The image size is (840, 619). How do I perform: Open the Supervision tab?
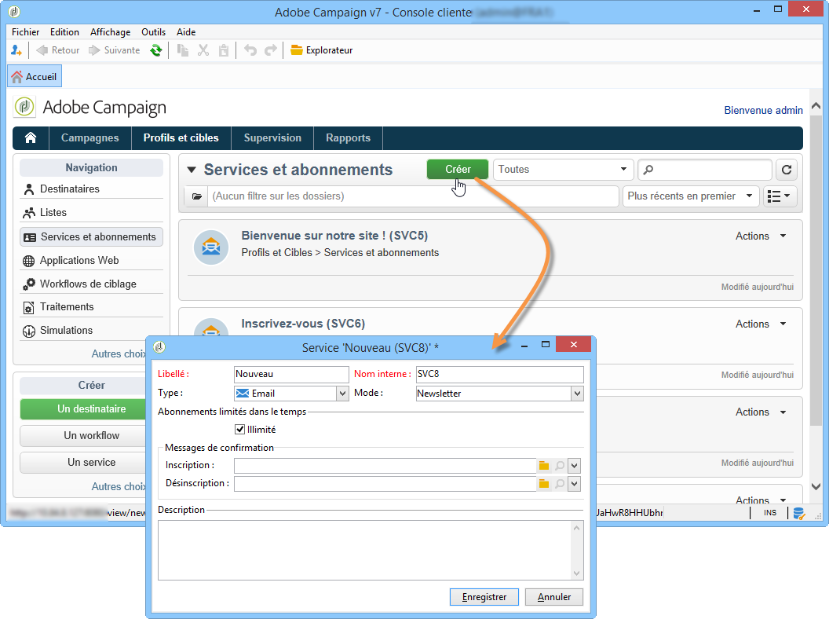point(272,138)
